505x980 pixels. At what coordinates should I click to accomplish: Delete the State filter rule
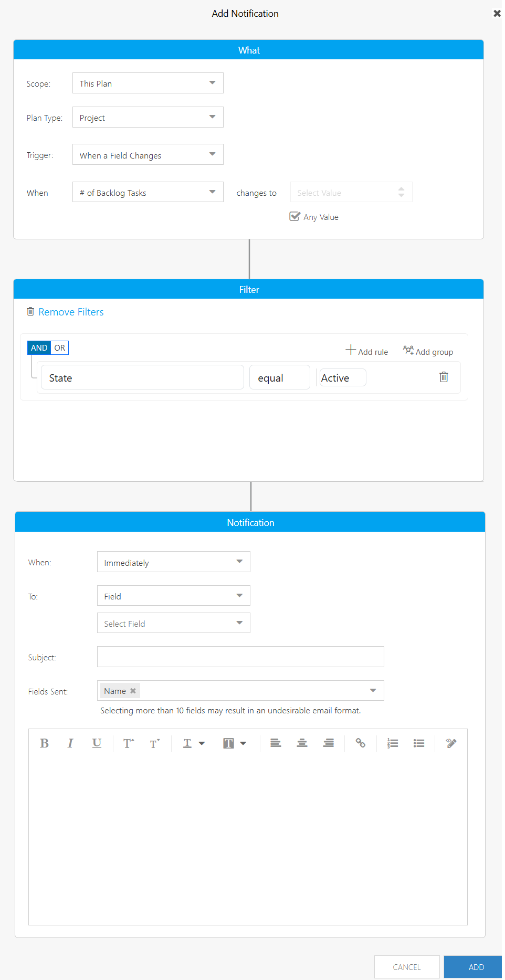pyautogui.click(x=444, y=377)
